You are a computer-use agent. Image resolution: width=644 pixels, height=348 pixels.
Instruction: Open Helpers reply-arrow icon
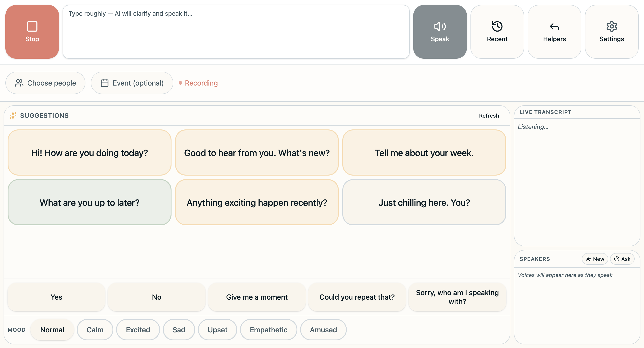(x=554, y=27)
